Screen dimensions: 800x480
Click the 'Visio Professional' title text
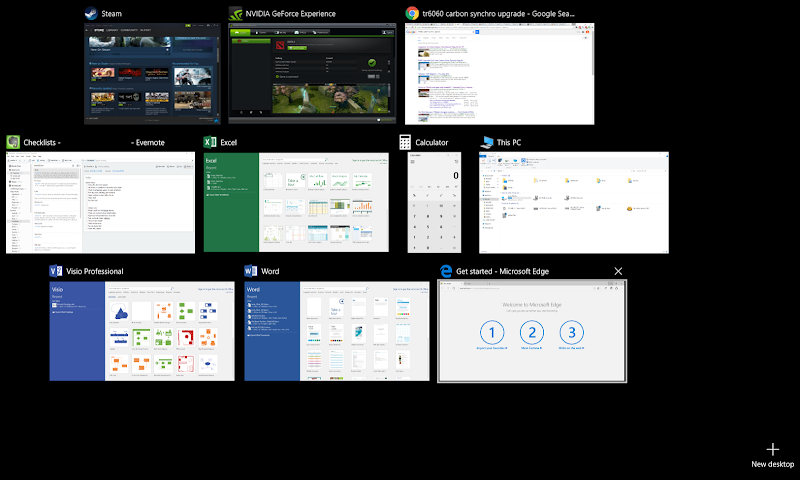click(94, 271)
